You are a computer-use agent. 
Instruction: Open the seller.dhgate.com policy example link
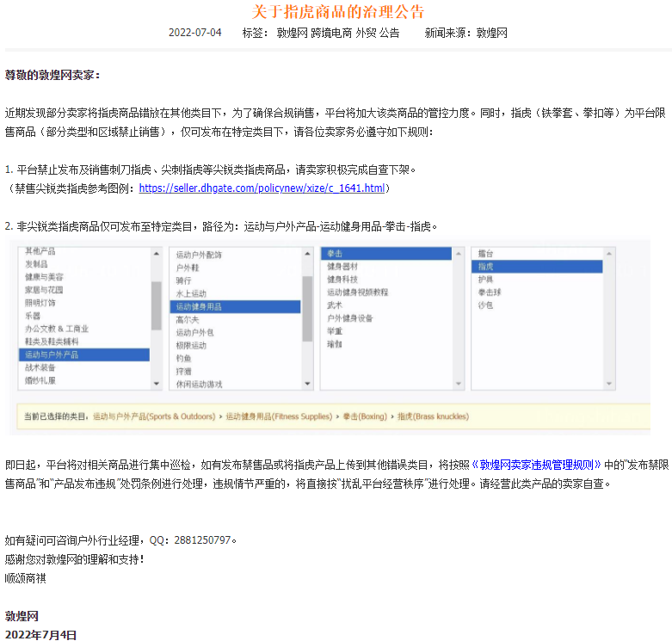coord(262,188)
